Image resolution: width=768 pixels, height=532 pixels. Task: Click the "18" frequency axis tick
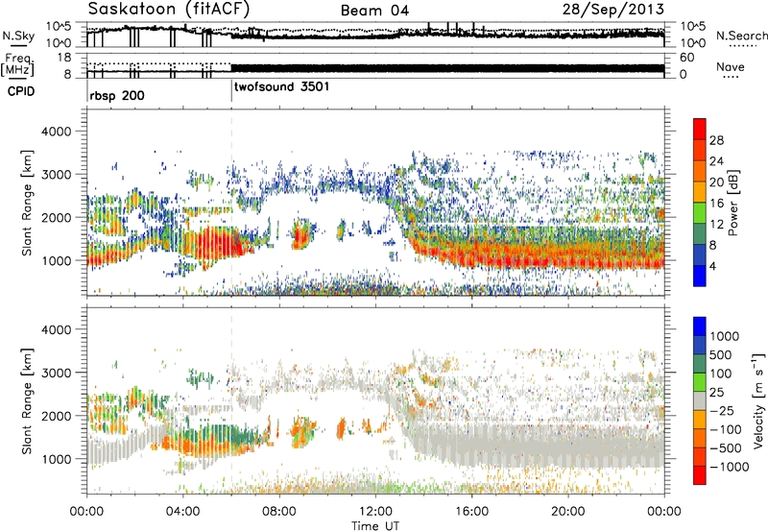point(64,58)
